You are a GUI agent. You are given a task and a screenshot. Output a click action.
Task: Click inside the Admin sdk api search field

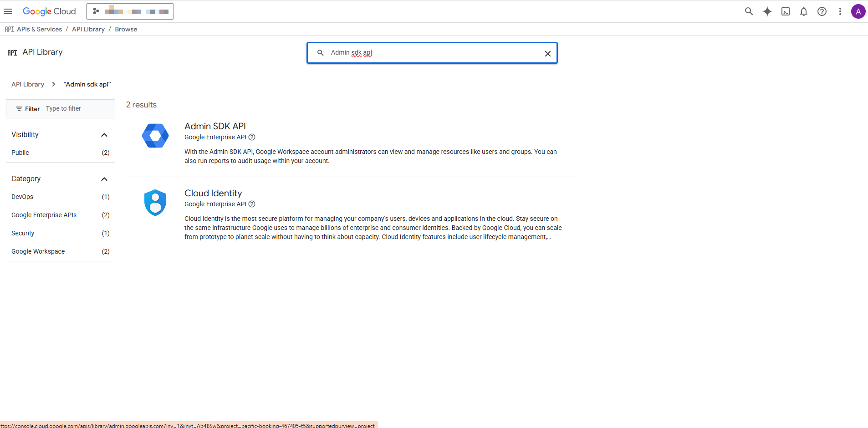click(x=433, y=53)
